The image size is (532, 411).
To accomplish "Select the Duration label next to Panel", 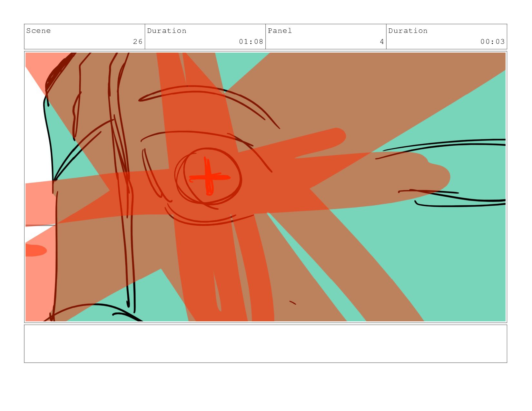I will coord(408,31).
